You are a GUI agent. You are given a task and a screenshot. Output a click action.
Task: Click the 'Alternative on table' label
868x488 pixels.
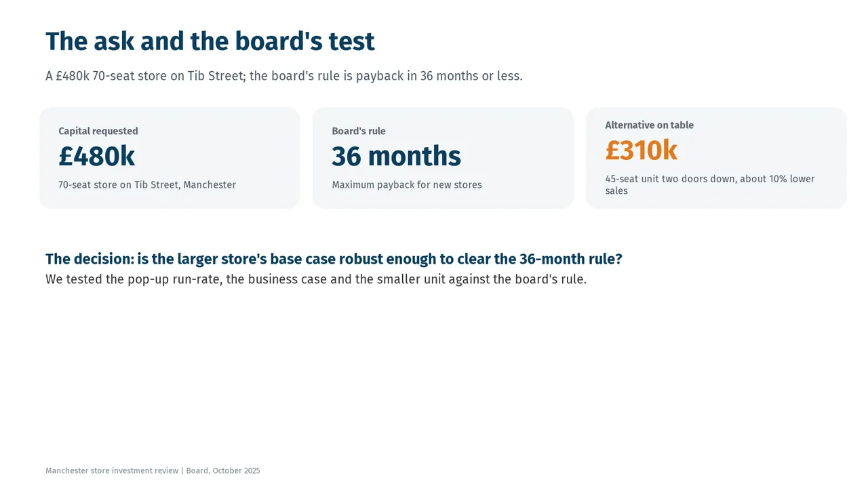click(x=650, y=125)
